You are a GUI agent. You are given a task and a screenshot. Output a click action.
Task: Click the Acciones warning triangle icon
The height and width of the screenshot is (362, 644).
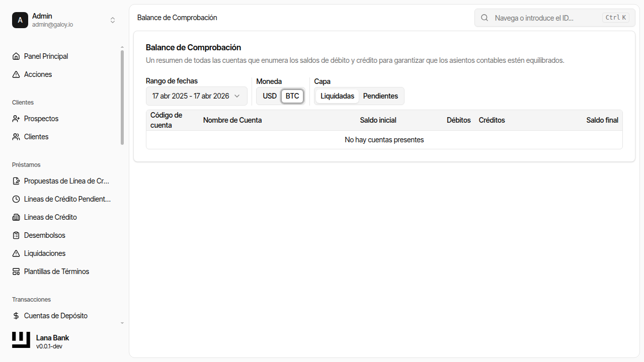tap(16, 74)
